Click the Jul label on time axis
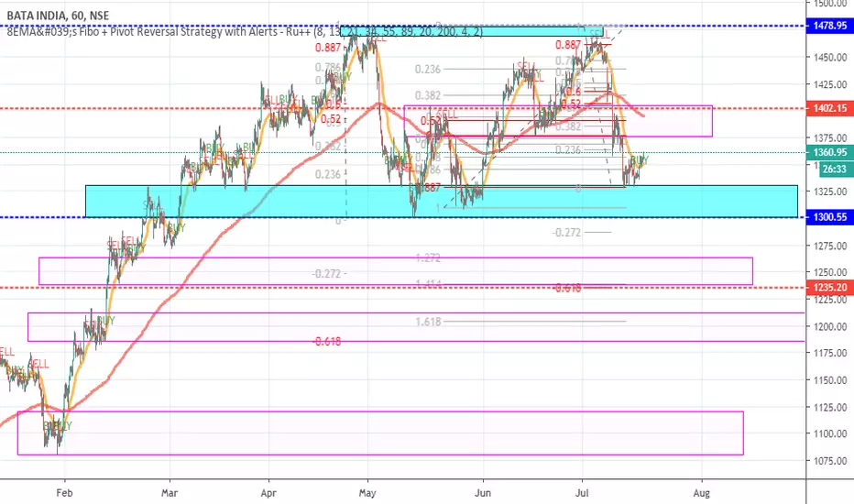This screenshot has height=504, width=854. point(582,493)
